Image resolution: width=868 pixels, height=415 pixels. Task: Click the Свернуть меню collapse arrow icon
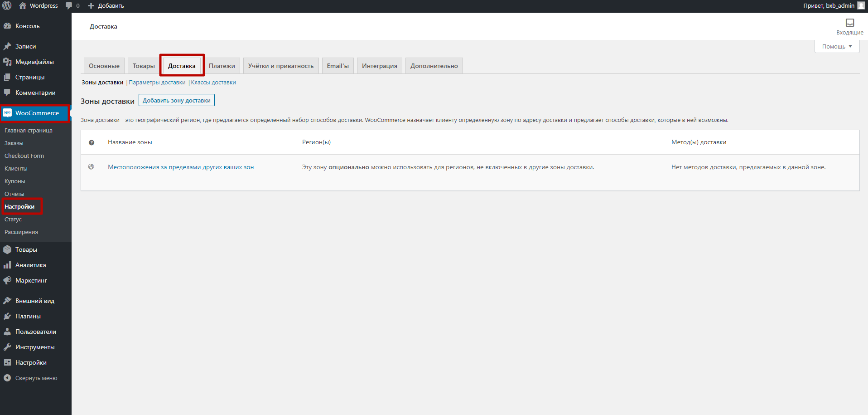(x=7, y=378)
